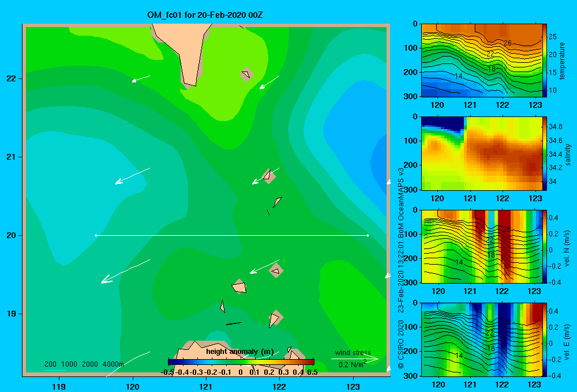
Task: Click the '0.2 N/m2' wind stress value
Action: (x=353, y=364)
